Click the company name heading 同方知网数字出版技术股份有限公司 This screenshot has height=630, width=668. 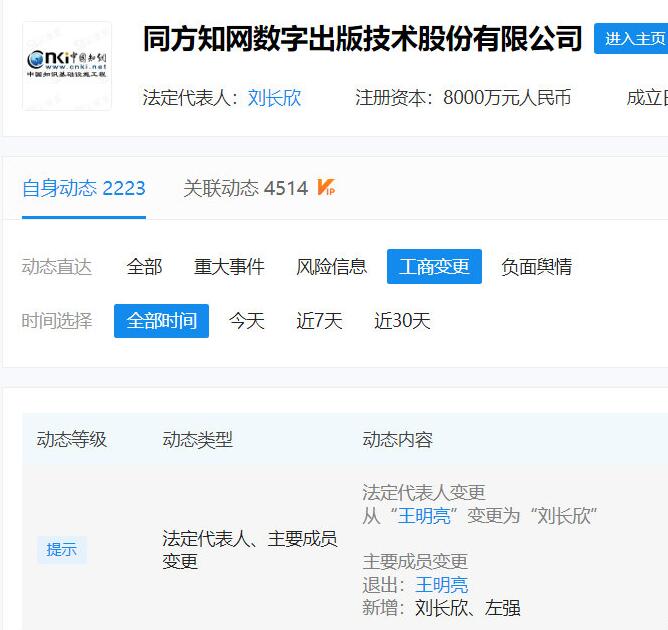tap(363, 39)
